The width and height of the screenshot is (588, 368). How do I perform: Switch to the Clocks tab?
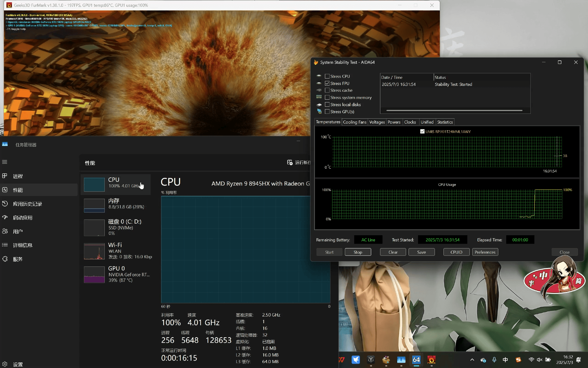coord(410,122)
